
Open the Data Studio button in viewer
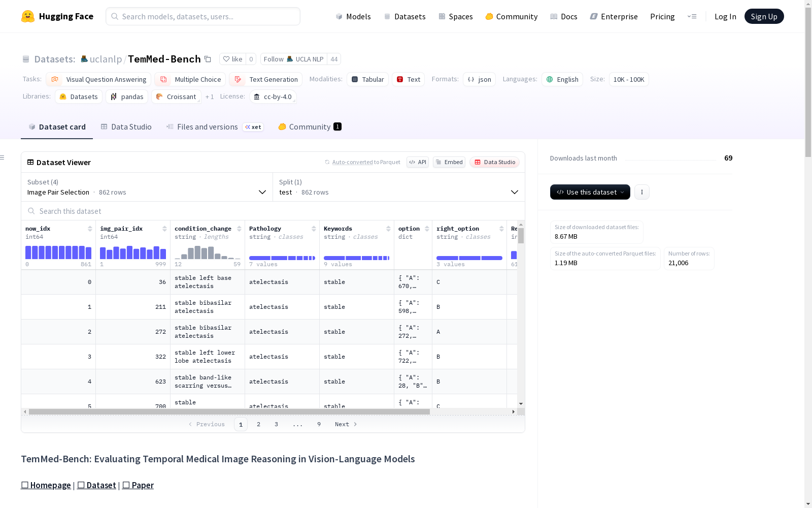coord(494,162)
